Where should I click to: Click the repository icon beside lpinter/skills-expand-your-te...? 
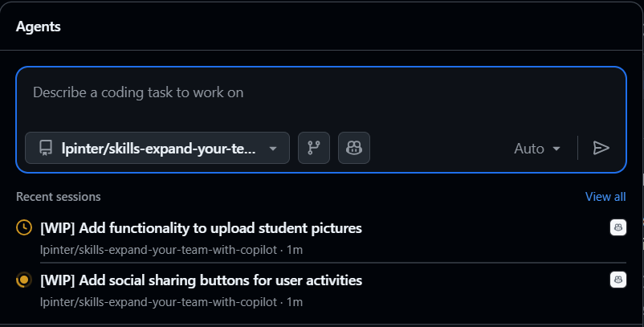click(x=45, y=148)
